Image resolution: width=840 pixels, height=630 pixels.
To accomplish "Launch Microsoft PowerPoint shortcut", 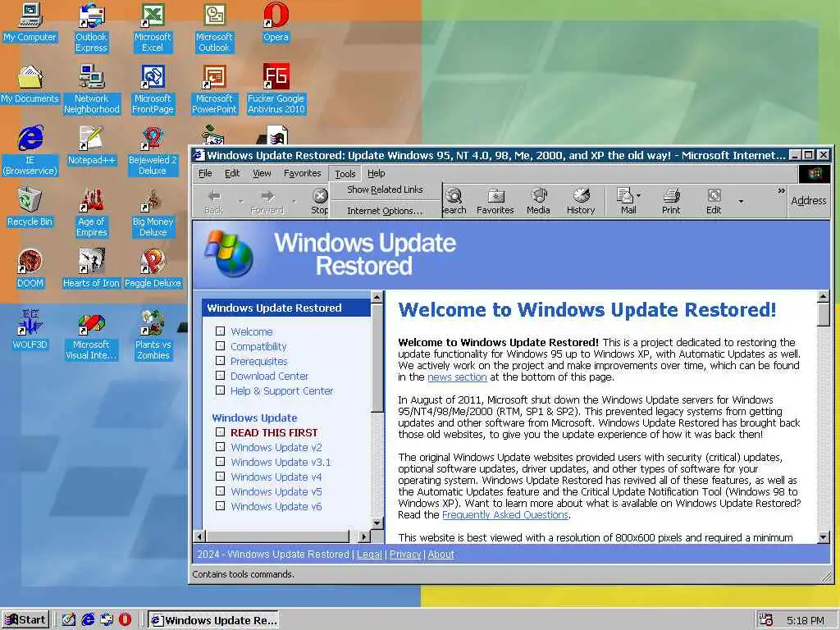I will pyautogui.click(x=214, y=89).
